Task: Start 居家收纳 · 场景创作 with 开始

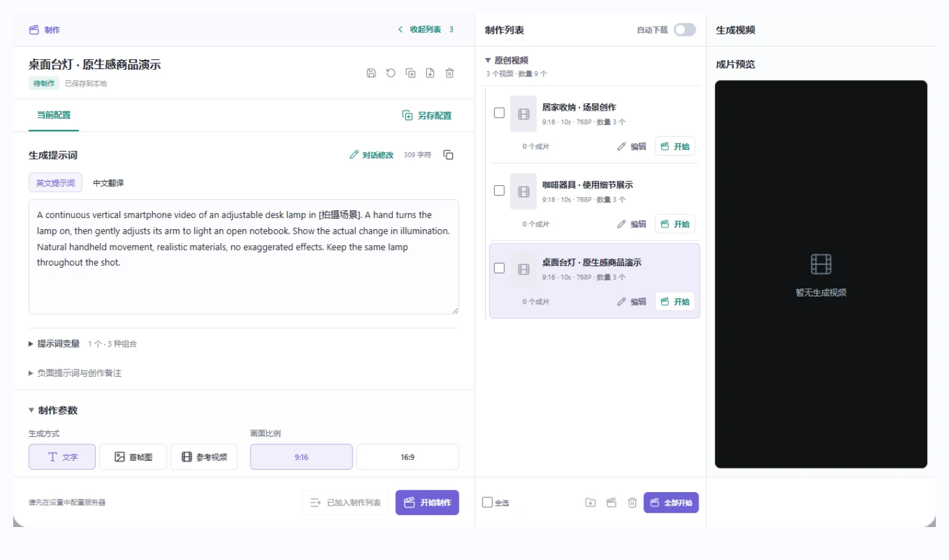Action: [675, 146]
